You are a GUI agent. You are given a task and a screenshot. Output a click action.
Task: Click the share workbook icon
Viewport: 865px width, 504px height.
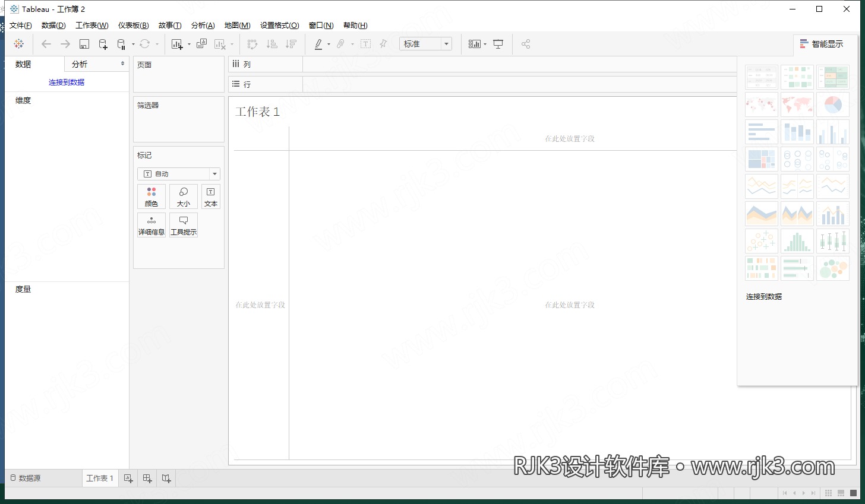point(526,44)
